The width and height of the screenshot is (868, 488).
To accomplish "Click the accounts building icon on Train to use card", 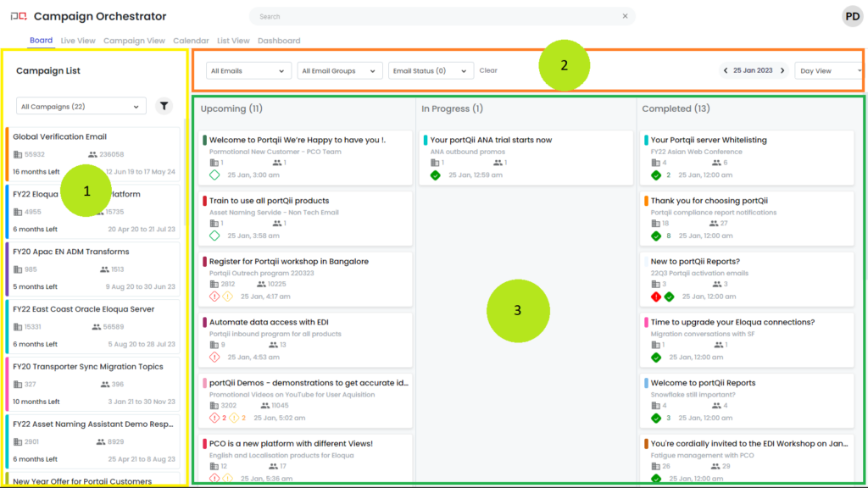I will pyautogui.click(x=214, y=224).
